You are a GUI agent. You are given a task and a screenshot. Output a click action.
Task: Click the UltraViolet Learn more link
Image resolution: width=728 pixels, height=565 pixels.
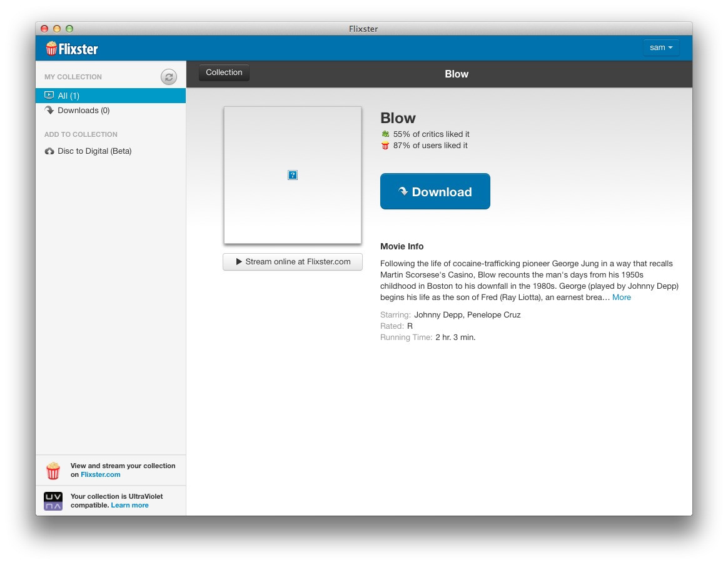tap(129, 505)
